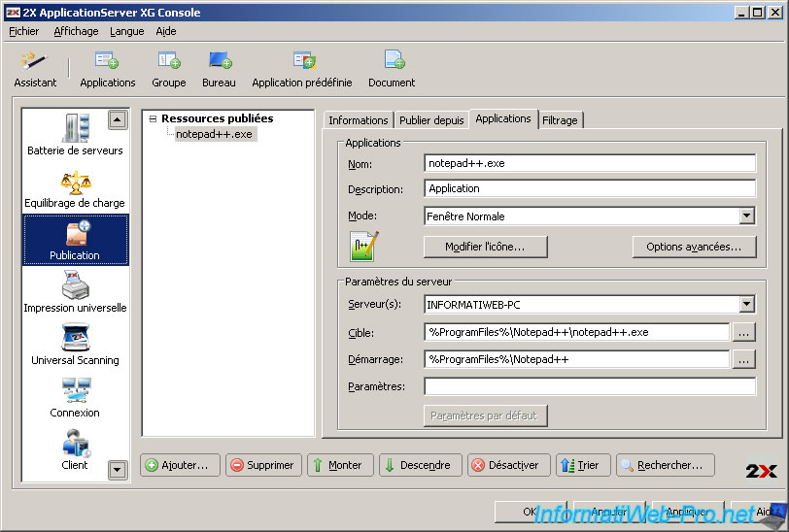Collapse the Ressources publiées tree node
This screenshot has height=532, width=789.
153,118
